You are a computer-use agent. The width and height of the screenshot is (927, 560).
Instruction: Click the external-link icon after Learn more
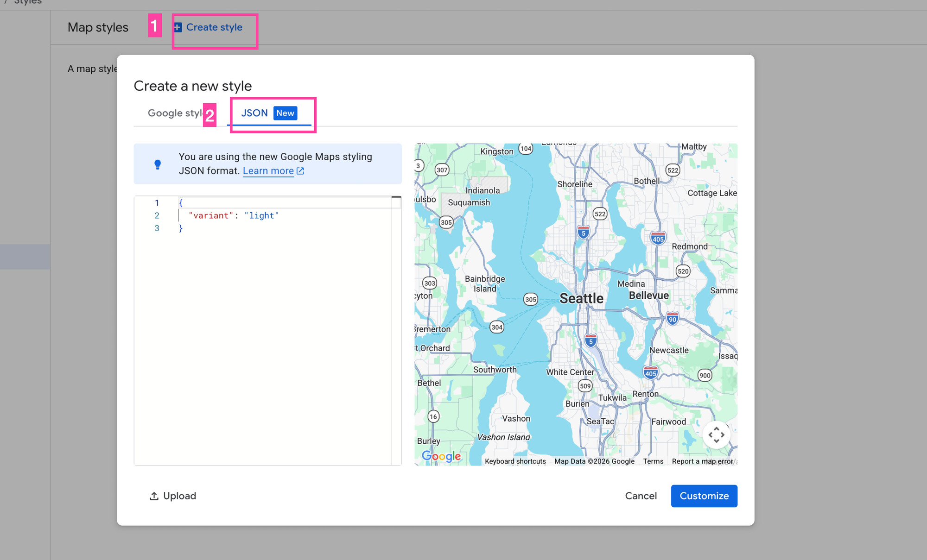300,170
